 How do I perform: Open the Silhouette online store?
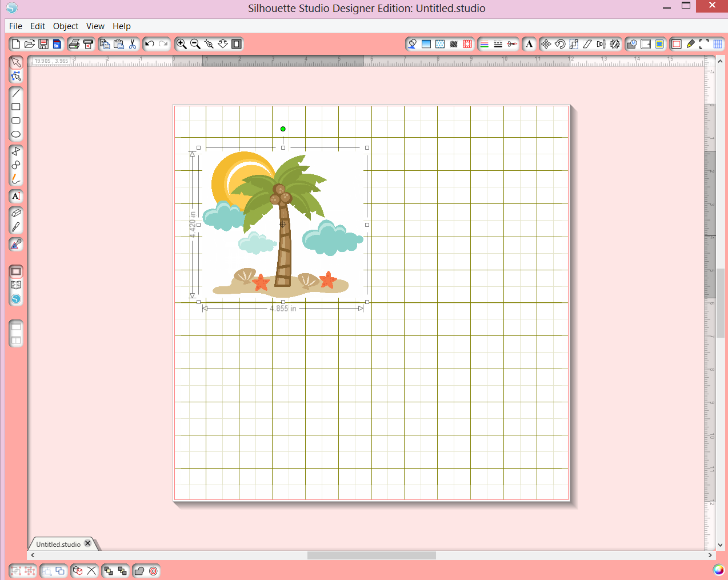[15, 298]
